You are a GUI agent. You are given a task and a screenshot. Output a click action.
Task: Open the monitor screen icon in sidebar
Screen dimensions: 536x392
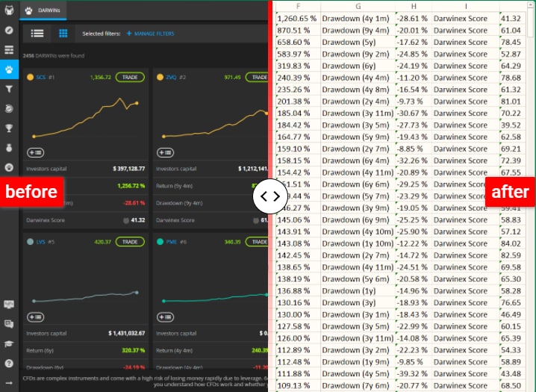[x=9, y=304]
